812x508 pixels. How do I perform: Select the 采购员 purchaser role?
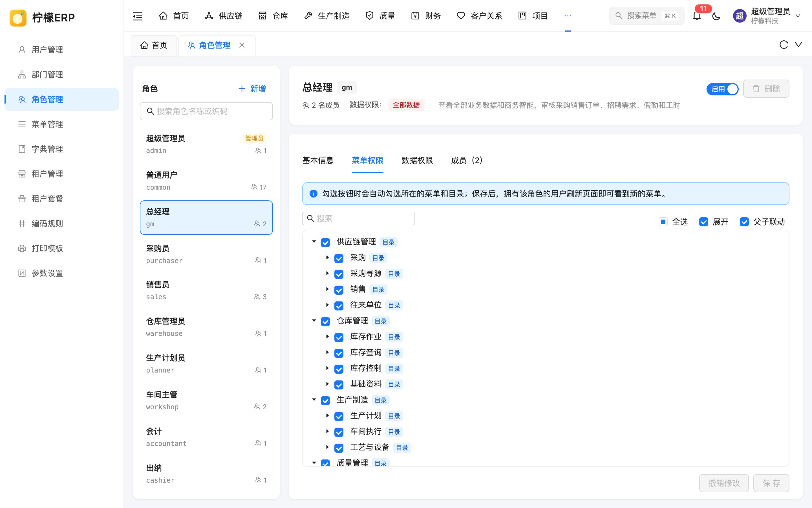pos(206,254)
